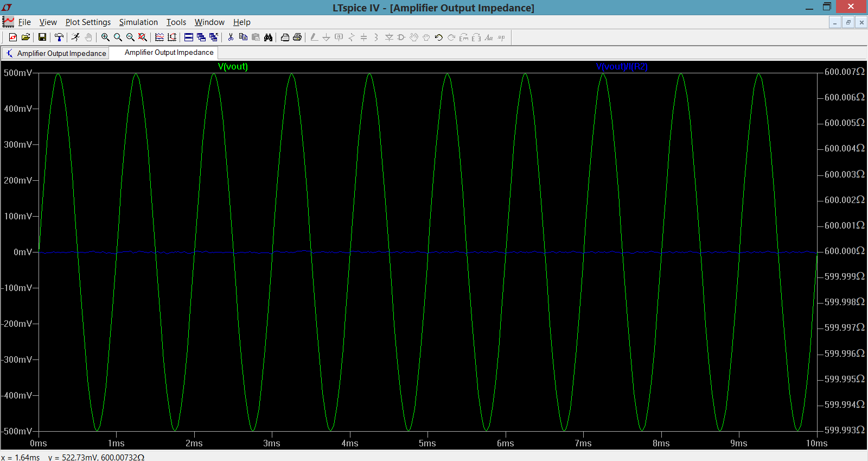
Task: Run the simulation with the running man icon
Action: [75, 37]
